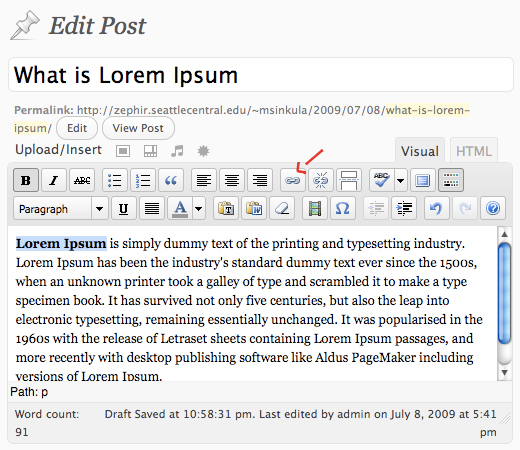Expand the text color picker arrow
The width and height of the screenshot is (520, 450).
[x=199, y=208]
